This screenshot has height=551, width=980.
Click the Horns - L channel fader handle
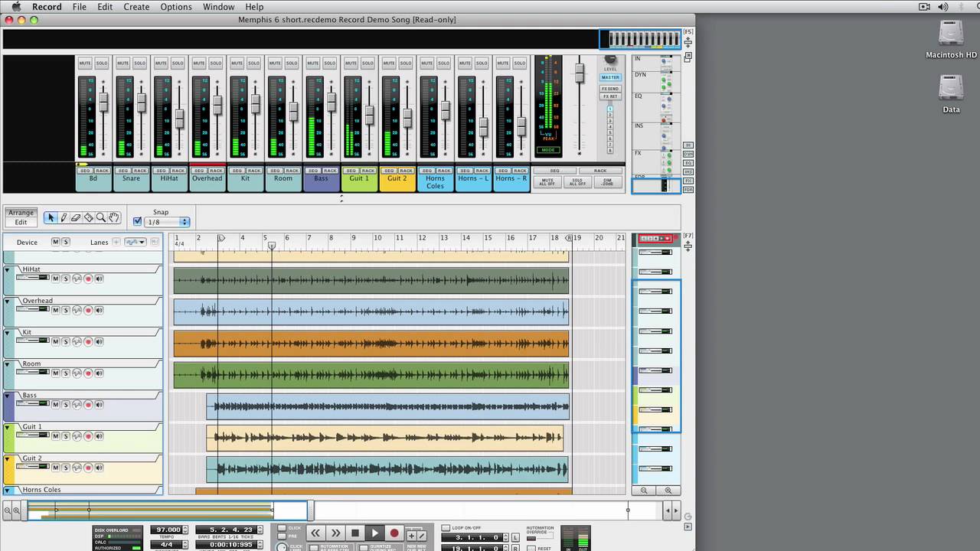pos(483,126)
